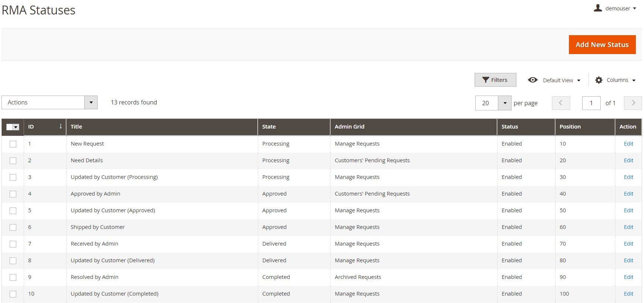This screenshot has width=644, height=303.
Task: Click Customers' Pending Requests in Need Details row
Action: [372, 160]
